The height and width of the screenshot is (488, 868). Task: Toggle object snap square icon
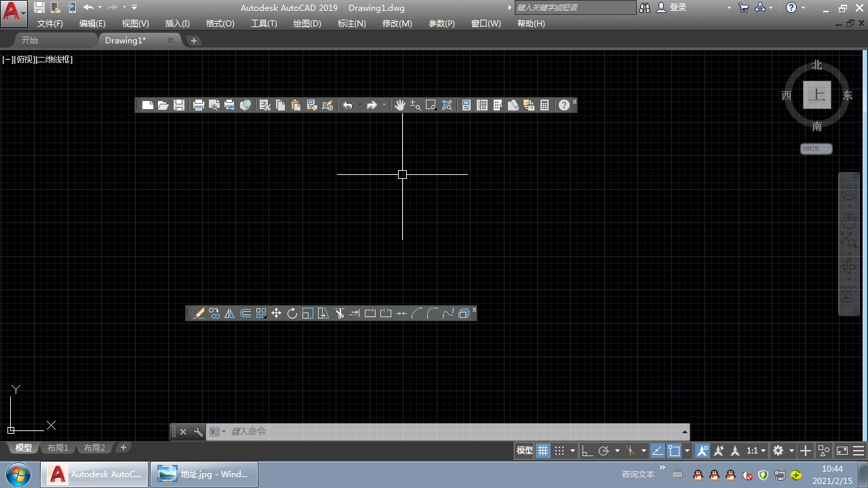click(x=674, y=451)
